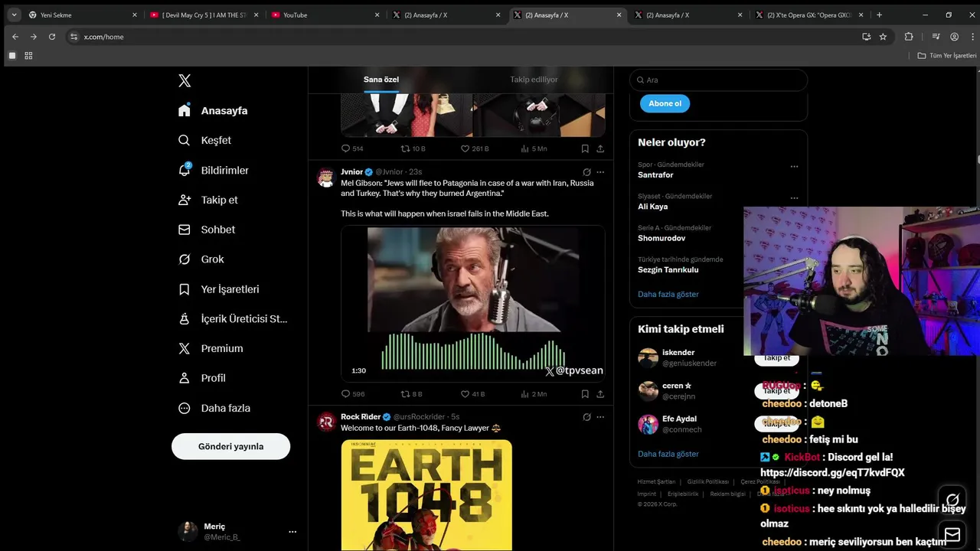
Task: Click the X logo in sidebar
Action: pyautogui.click(x=185, y=80)
